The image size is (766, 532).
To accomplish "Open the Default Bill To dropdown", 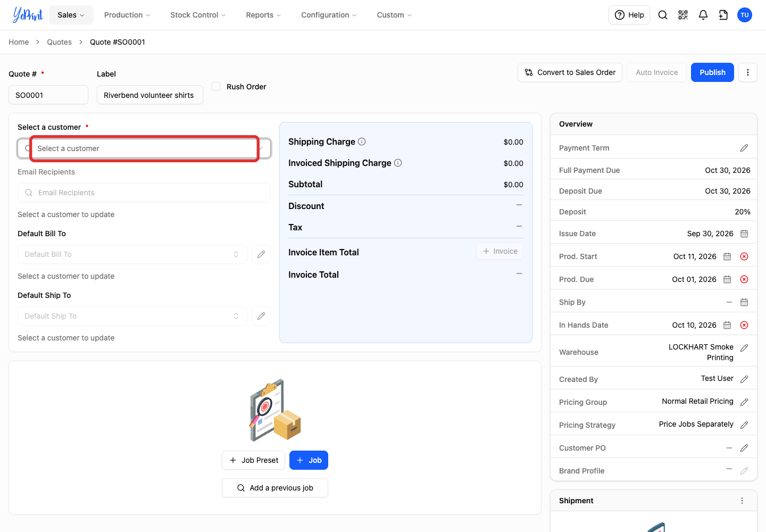I will coord(132,254).
